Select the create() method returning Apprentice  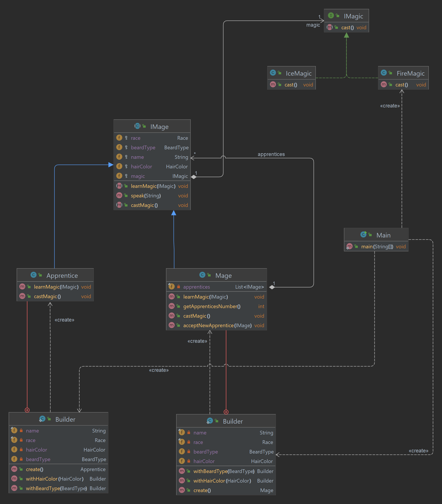click(x=34, y=469)
